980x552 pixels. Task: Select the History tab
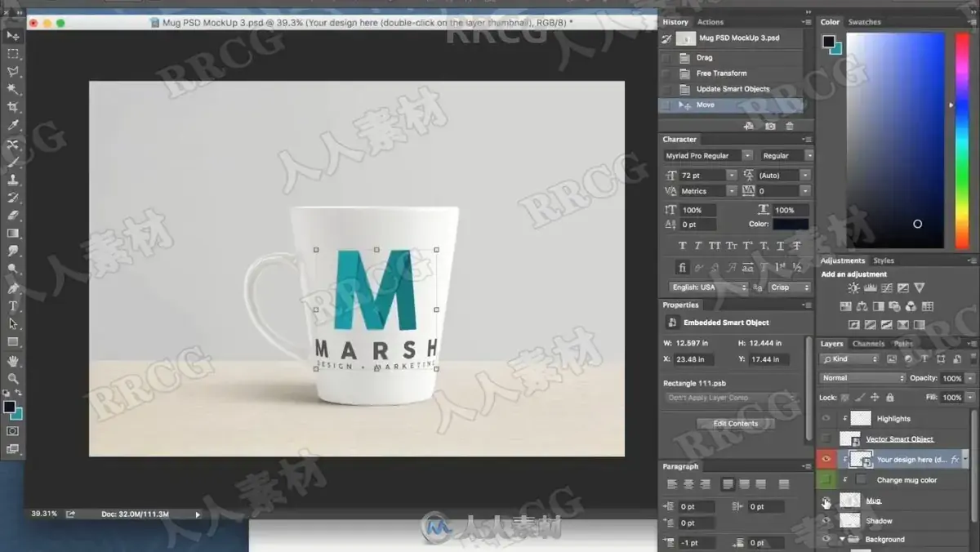[675, 22]
